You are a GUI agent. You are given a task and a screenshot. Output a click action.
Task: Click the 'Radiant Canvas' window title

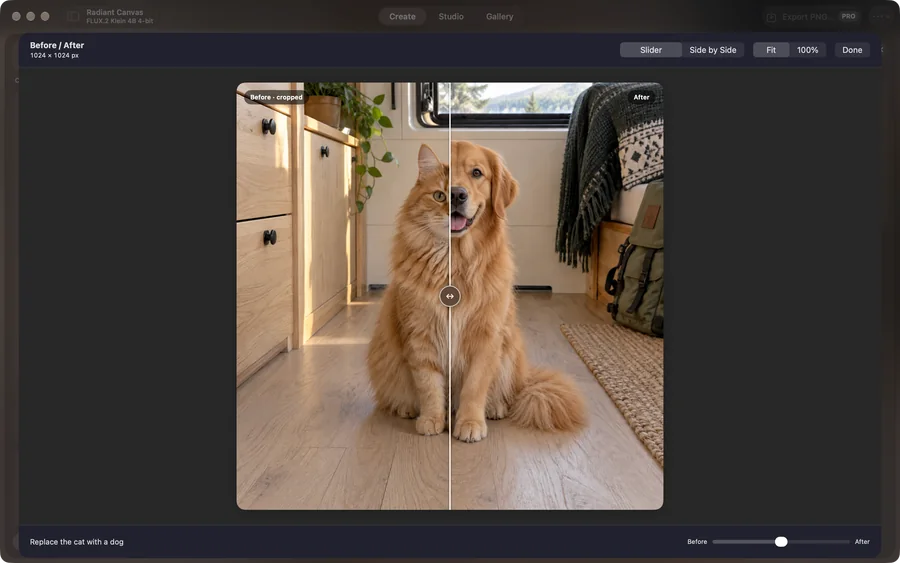(115, 12)
